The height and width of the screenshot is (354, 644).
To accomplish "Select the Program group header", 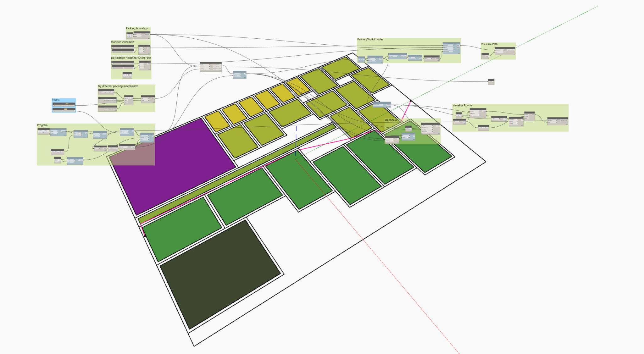I will click(42, 125).
